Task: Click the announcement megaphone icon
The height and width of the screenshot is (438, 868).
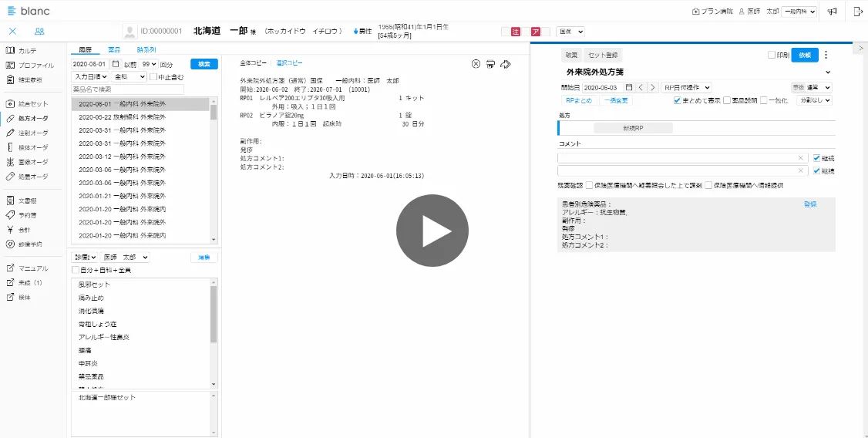Action: tap(832, 11)
